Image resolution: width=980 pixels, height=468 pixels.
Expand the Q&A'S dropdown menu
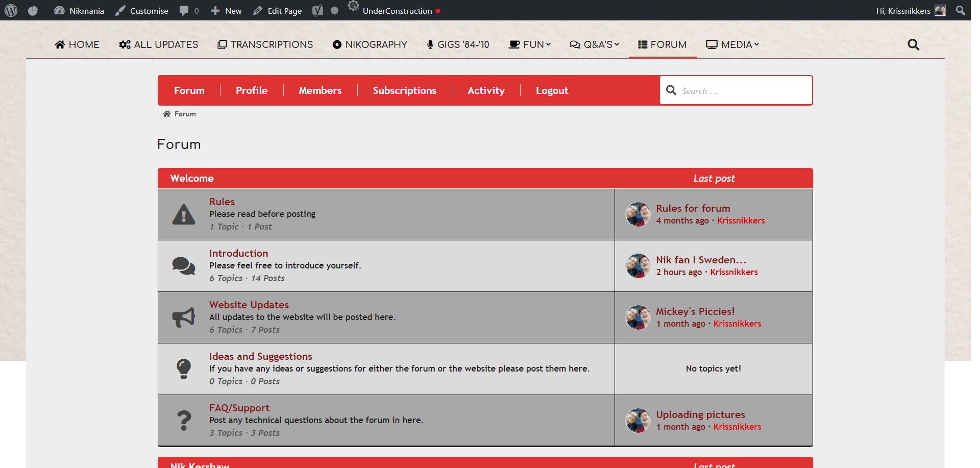pyautogui.click(x=594, y=45)
